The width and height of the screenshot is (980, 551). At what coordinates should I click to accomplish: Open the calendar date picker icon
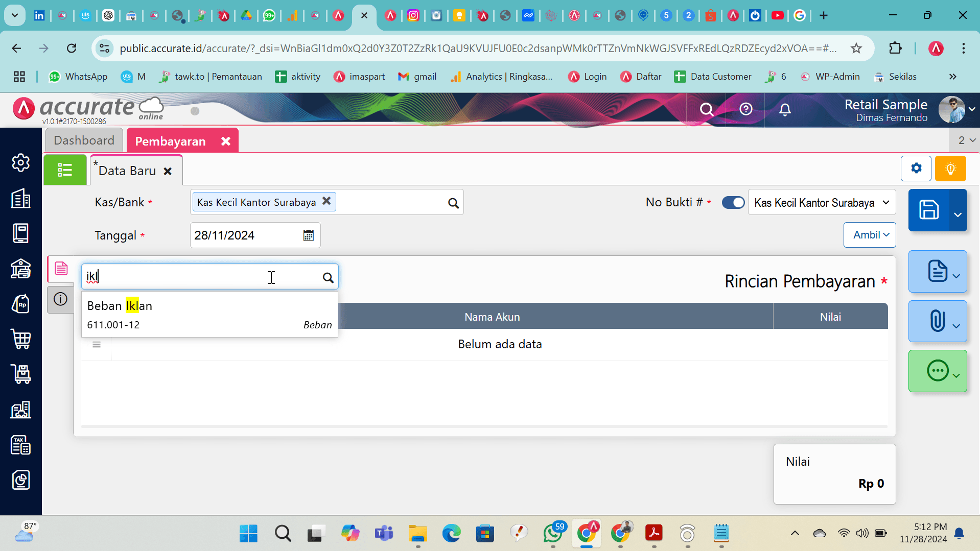[x=308, y=235]
